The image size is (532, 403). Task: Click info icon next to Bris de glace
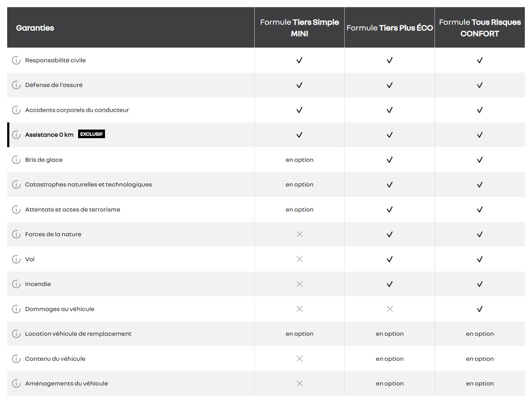coord(16,160)
